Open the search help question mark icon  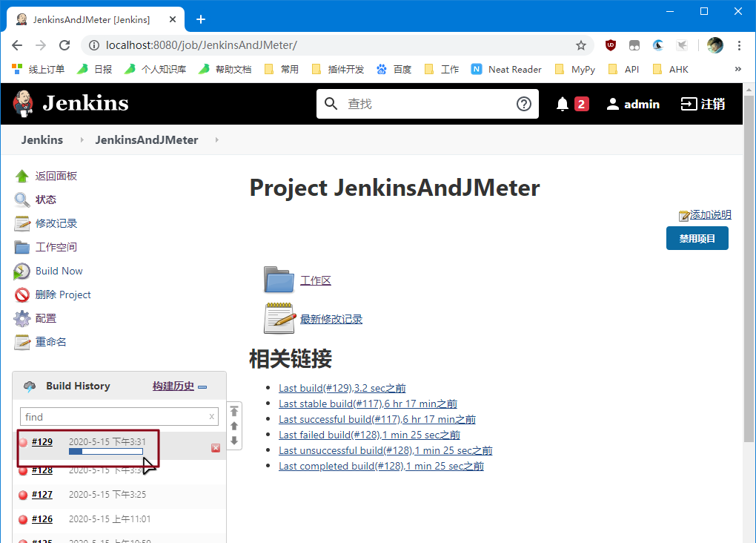pos(523,104)
